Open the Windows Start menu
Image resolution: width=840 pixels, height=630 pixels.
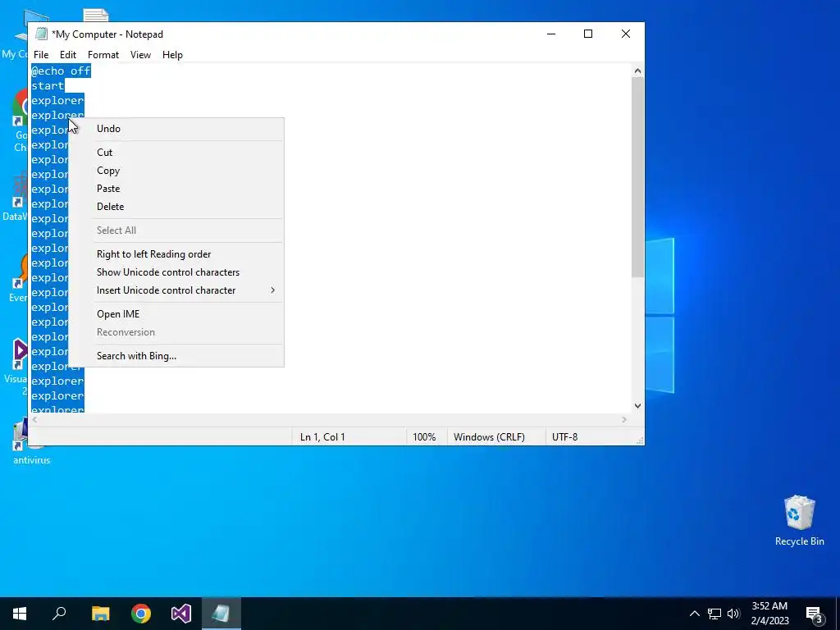tap(20, 614)
